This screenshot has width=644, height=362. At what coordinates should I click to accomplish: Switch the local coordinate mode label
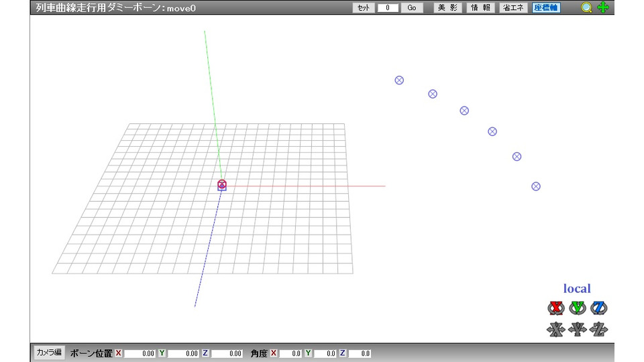[x=577, y=289]
